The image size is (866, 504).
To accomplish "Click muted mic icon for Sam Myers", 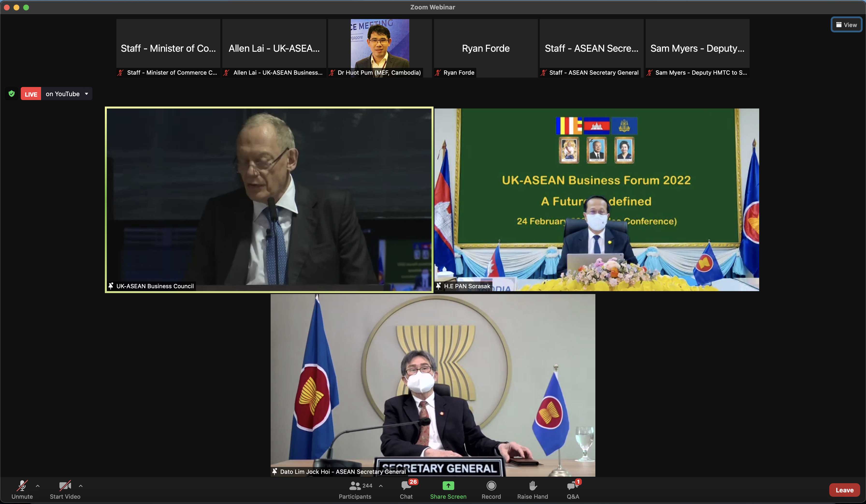I will [x=649, y=72].
